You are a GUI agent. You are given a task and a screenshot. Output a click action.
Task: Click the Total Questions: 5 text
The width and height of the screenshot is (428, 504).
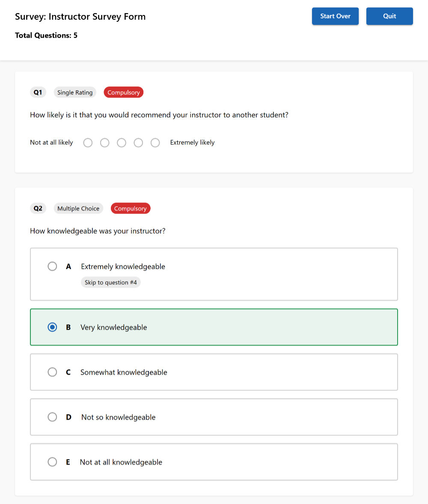(46, 35)
